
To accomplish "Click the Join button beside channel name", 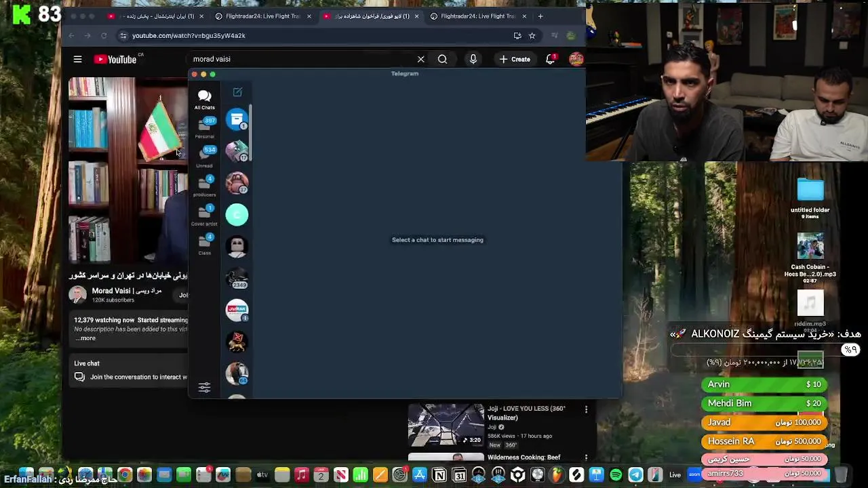I will (182, 295).
